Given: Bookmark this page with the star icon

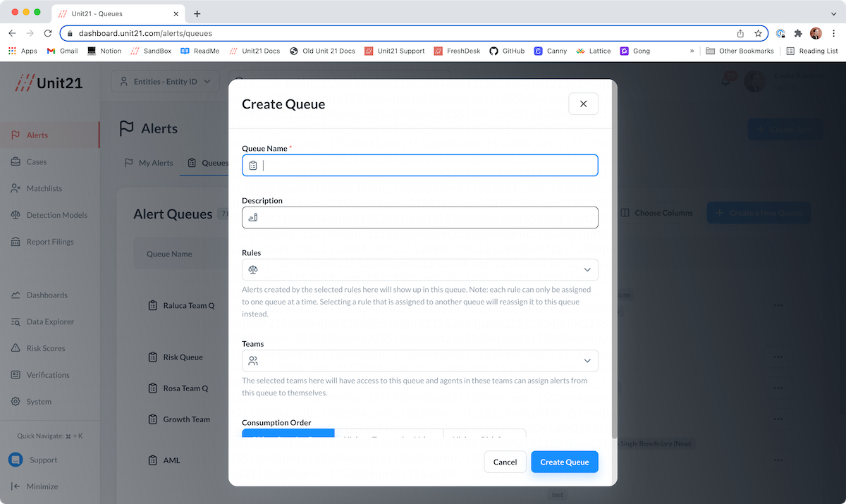Looking at the screenshot, I should [x=758, y=33].
